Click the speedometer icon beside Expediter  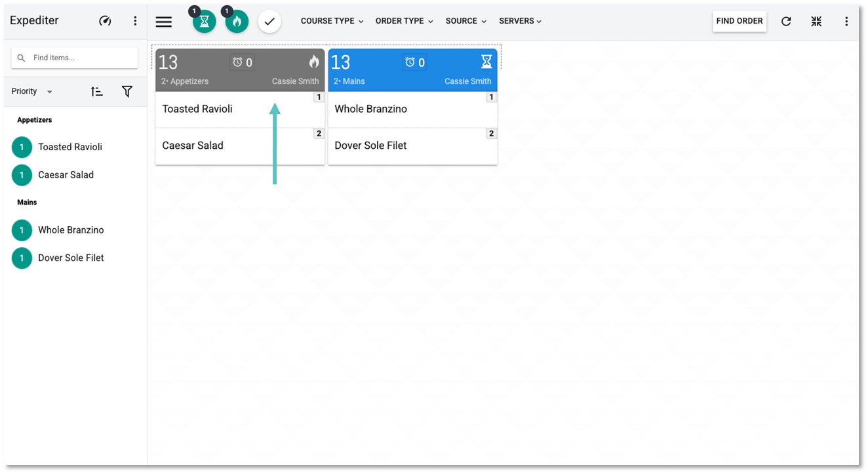pos(105,21)
